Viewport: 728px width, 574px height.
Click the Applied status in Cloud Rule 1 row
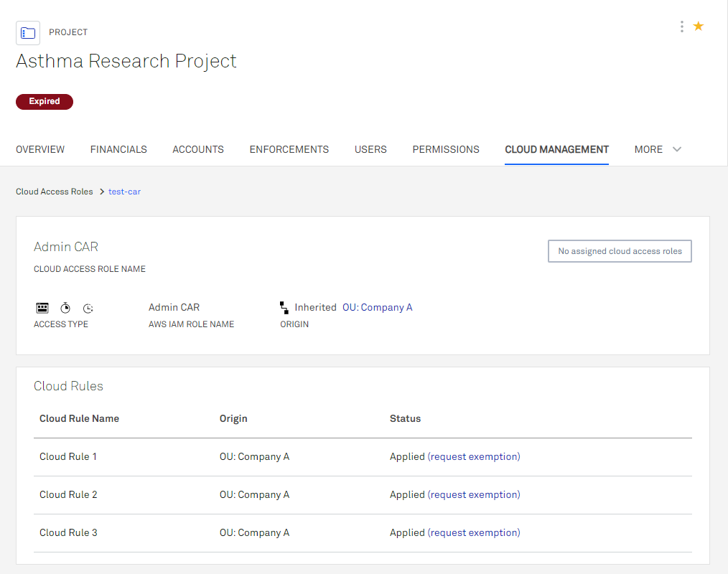407,456
